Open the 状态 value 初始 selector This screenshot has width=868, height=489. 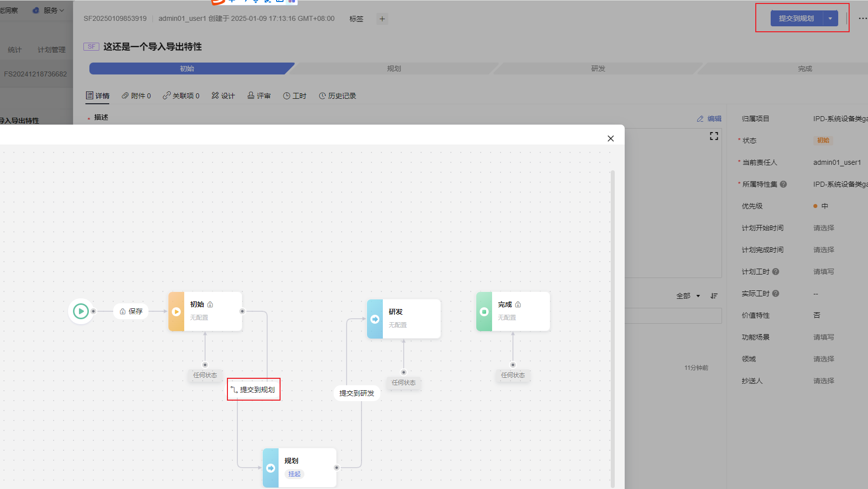823,140
